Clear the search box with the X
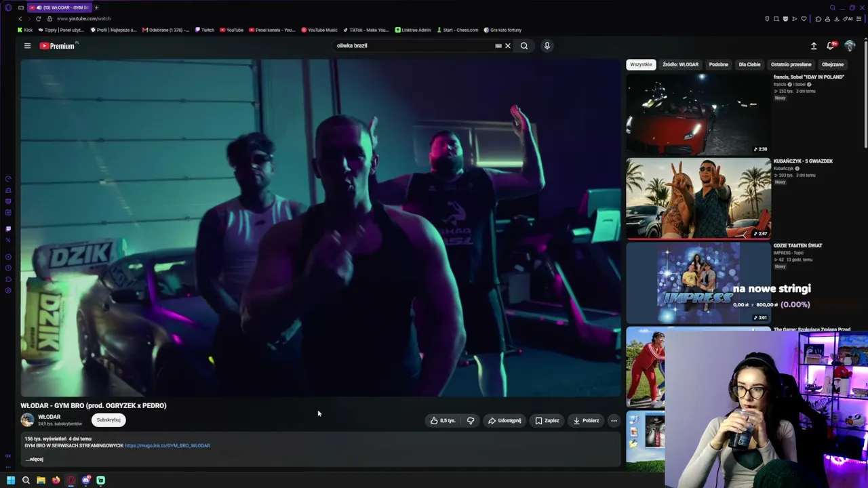The image size is (868, 488). 508,46
